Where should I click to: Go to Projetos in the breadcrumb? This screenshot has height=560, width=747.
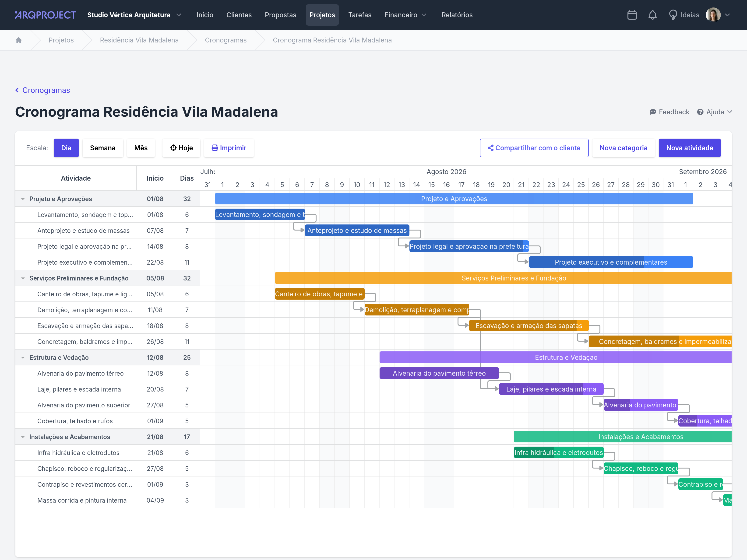[x=61, y=40]
